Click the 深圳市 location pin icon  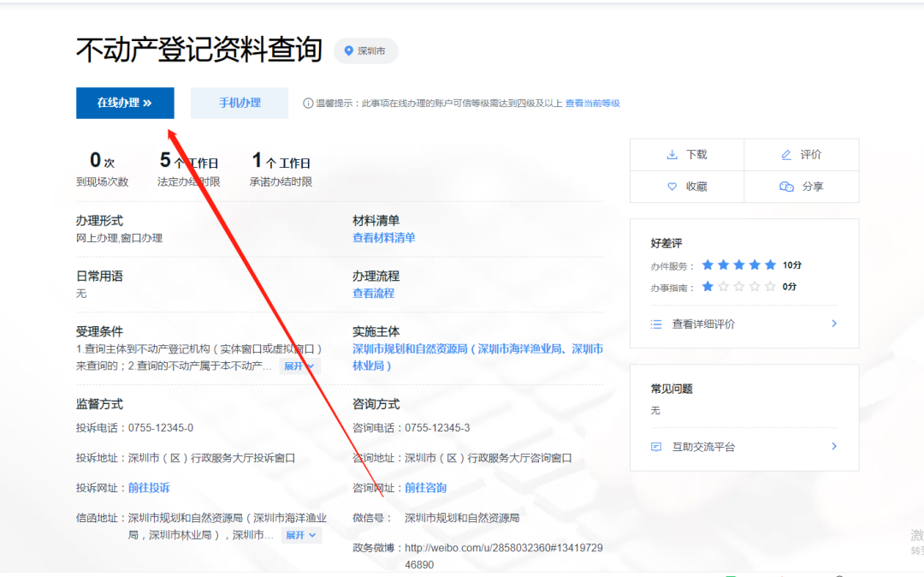(348, 51)
